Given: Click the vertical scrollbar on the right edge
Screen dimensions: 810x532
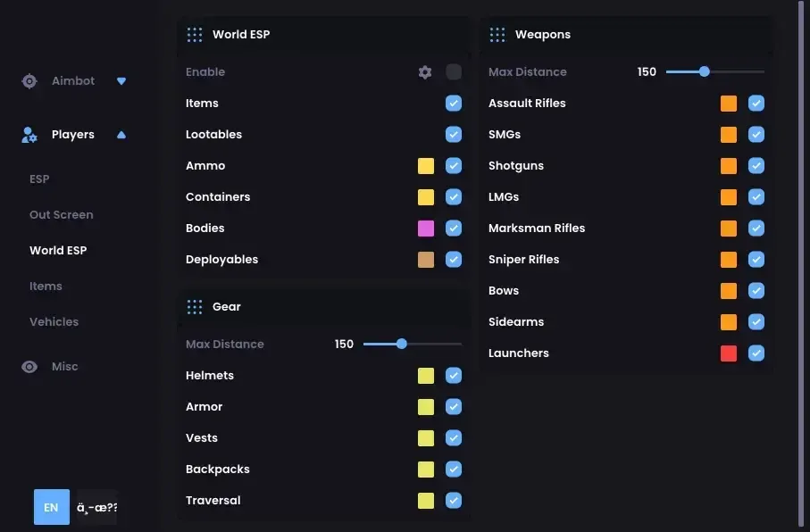Looking at the screenshot, I should point(801,263).
